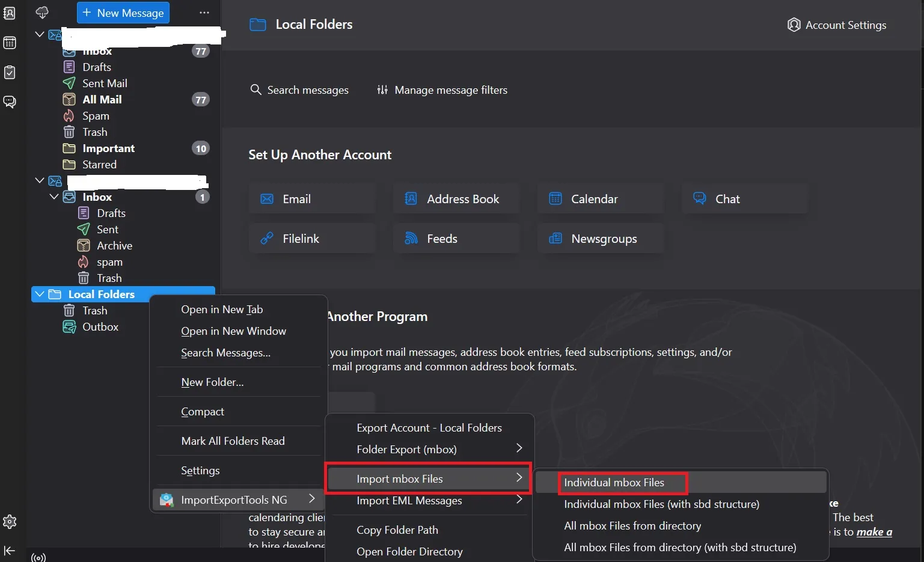Open the Calendar space

(10, 42)
